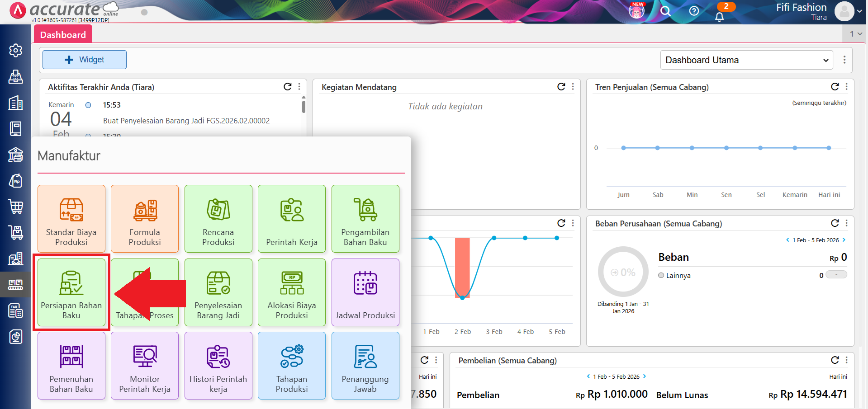This screenshot has height=409, width=868.
Task: Open Standar Biaya Produksi module
Action: (71, 219)
